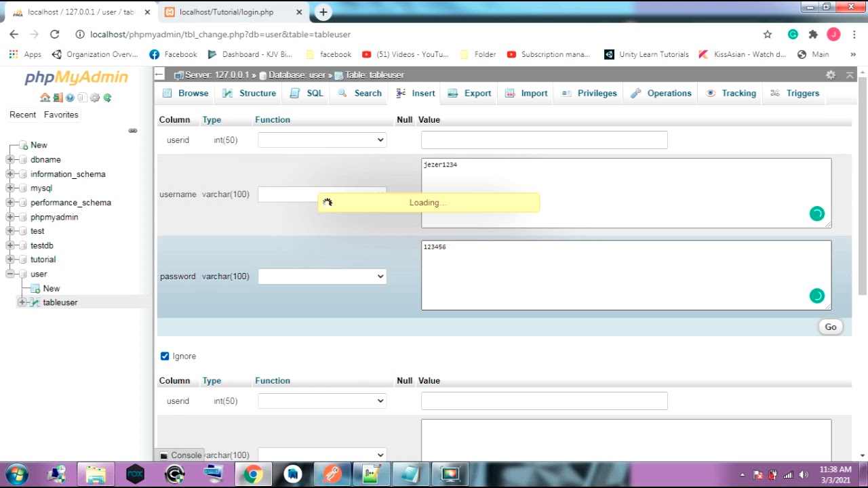
Task: Click the Type column header link
Action: tap(212, 120)
